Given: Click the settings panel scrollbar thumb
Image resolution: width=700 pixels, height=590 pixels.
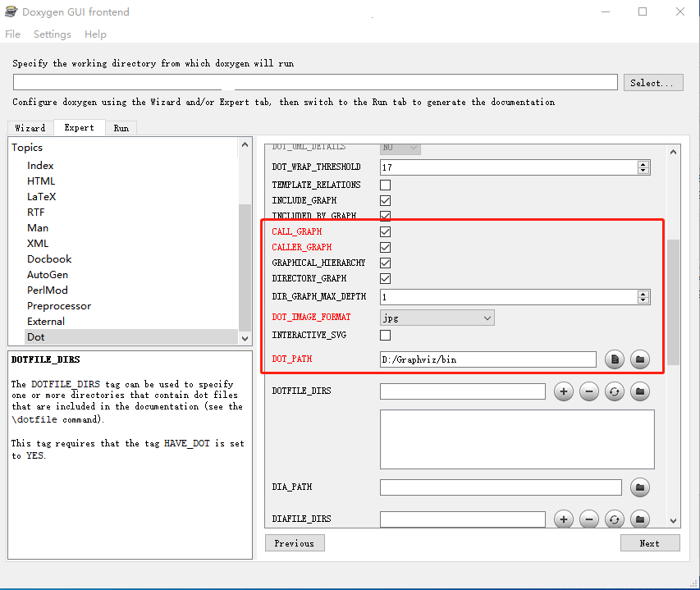Looking at the screenshot, I should click(x=673, y=302).
